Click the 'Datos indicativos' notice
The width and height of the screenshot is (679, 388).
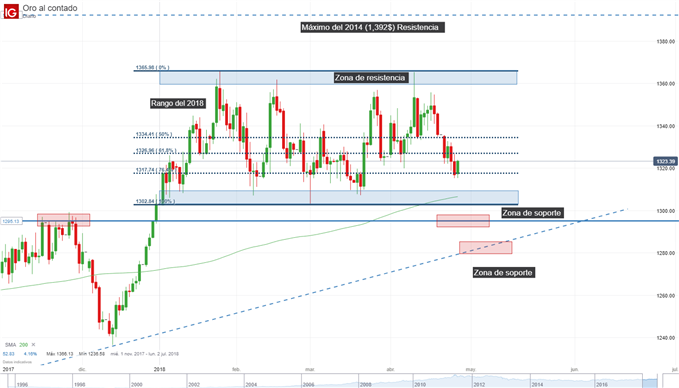[17, 362]
